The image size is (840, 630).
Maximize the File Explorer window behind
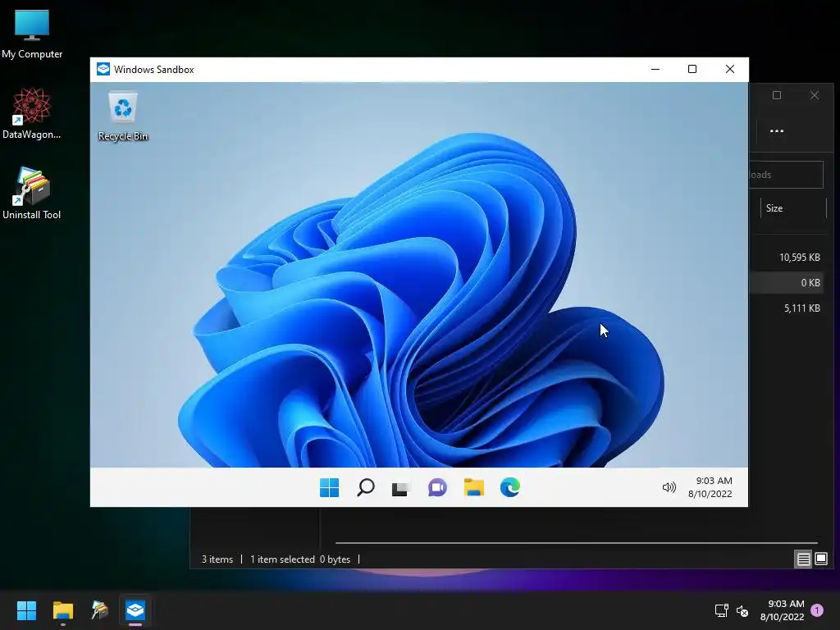click(777, 95)
